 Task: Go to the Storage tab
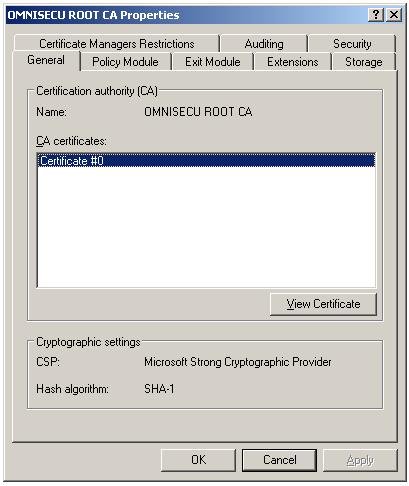(x=364, y=62)
